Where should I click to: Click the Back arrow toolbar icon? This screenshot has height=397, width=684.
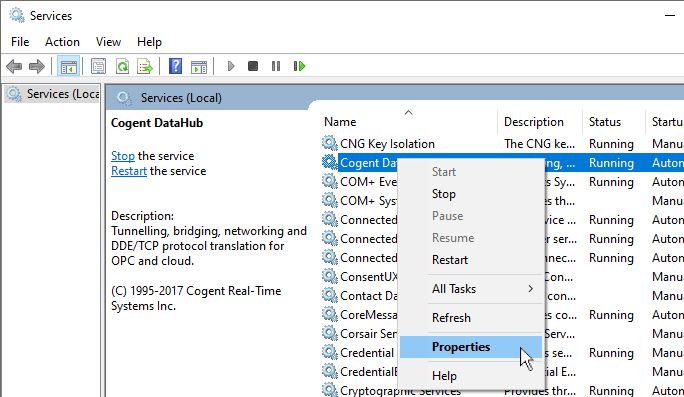(x=14, y=66)
